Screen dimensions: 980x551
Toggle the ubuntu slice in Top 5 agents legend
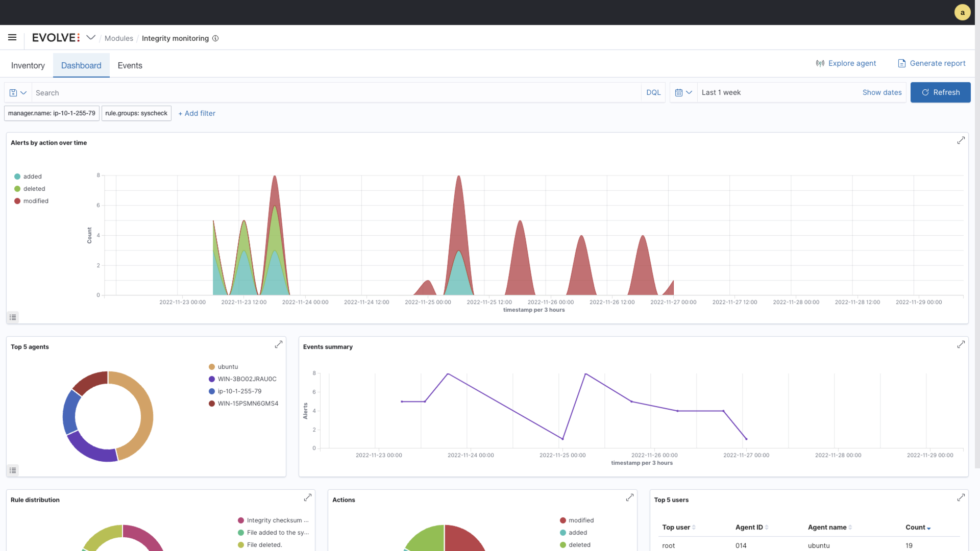click(227, 366)
